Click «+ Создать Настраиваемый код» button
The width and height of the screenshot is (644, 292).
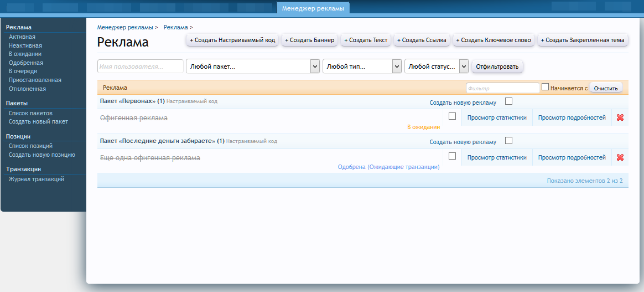click(x=232, y=40)
